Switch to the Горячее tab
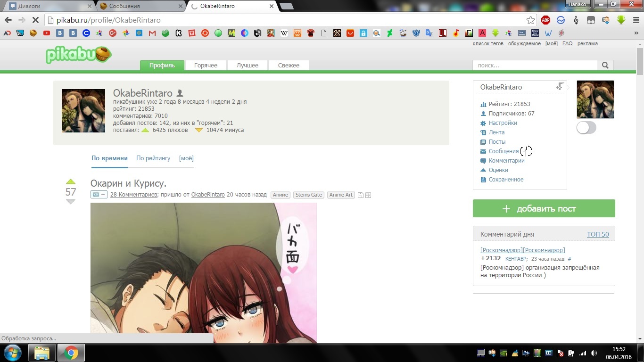644x362 pixels. point(206,66)
